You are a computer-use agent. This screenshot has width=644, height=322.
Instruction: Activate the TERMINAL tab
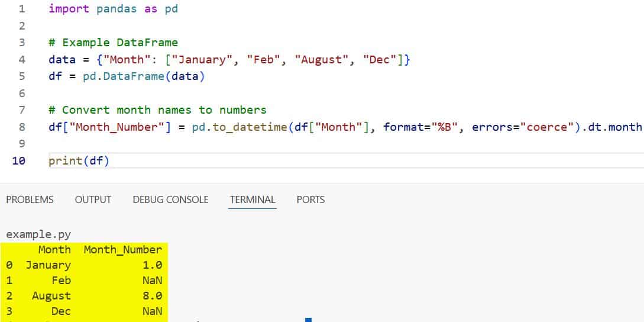253,200
